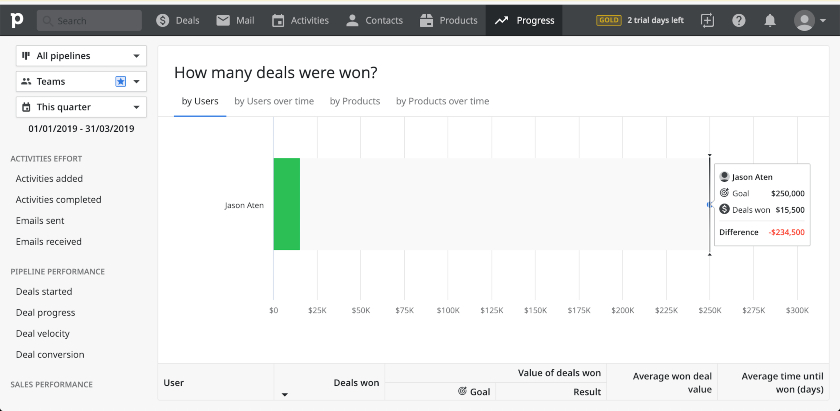Click the blue star favorite icon in the Teams filter
840x411 pixels.
[x=121, y=81]
